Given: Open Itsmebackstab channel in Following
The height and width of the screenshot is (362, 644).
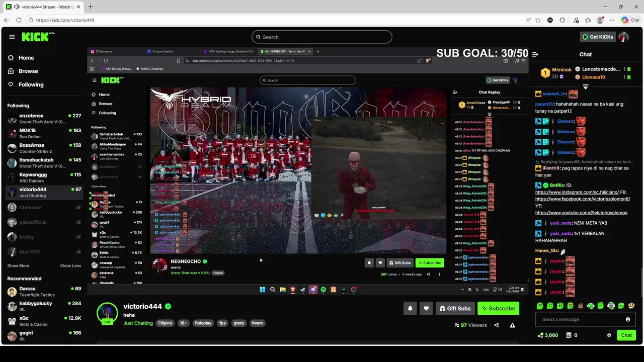Looking at the screenshot, I should click(44, 162).
